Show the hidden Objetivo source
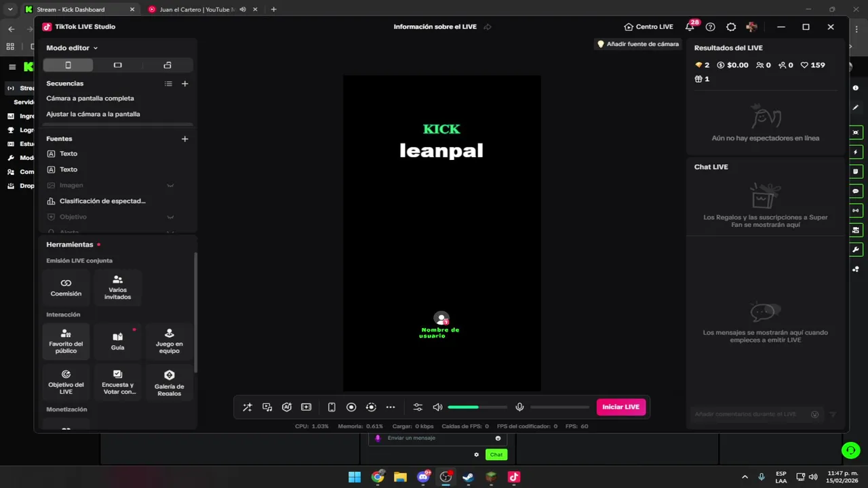This screenshot has width=868, height=488. tap(170, 217)
